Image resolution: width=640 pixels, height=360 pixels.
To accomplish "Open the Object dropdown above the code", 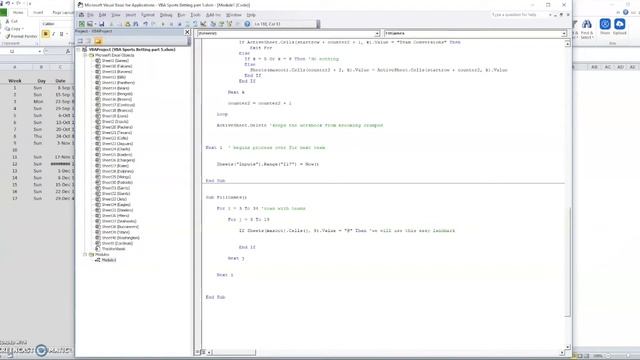I will coord(377,33).
